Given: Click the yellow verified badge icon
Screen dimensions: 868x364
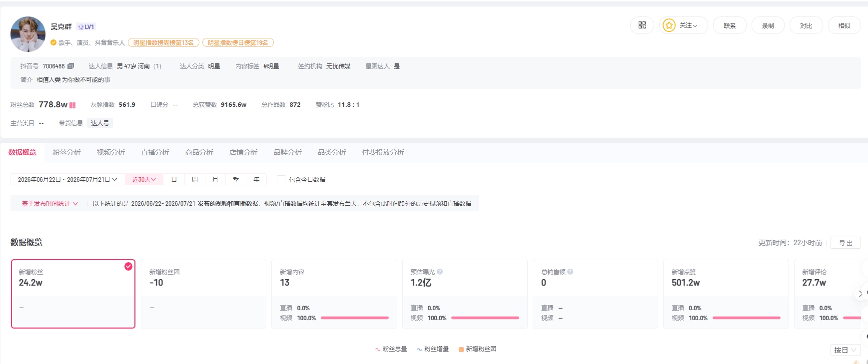Looking at the screenshot, I should coord(53,43).
